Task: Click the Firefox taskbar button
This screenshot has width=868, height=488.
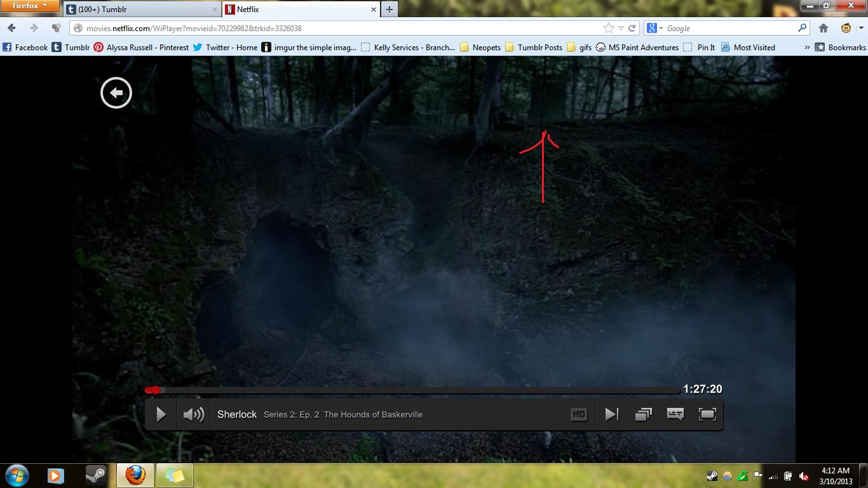Action: pos(135,475)
